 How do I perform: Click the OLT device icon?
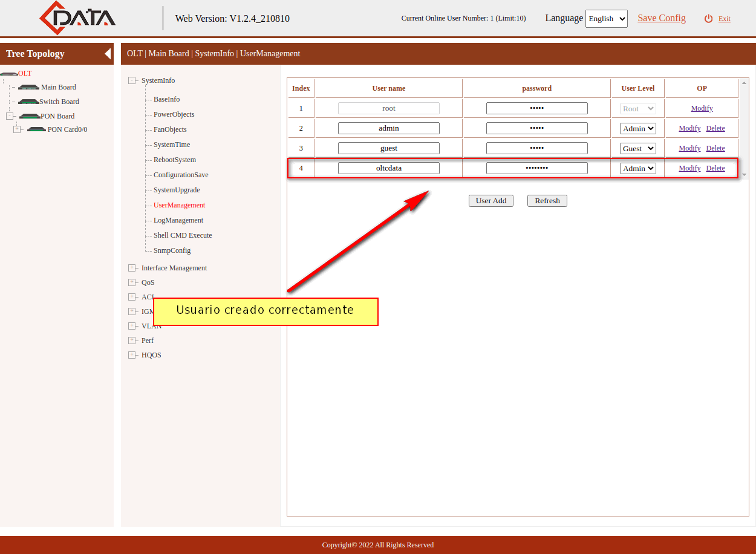(x=8, y=74)
